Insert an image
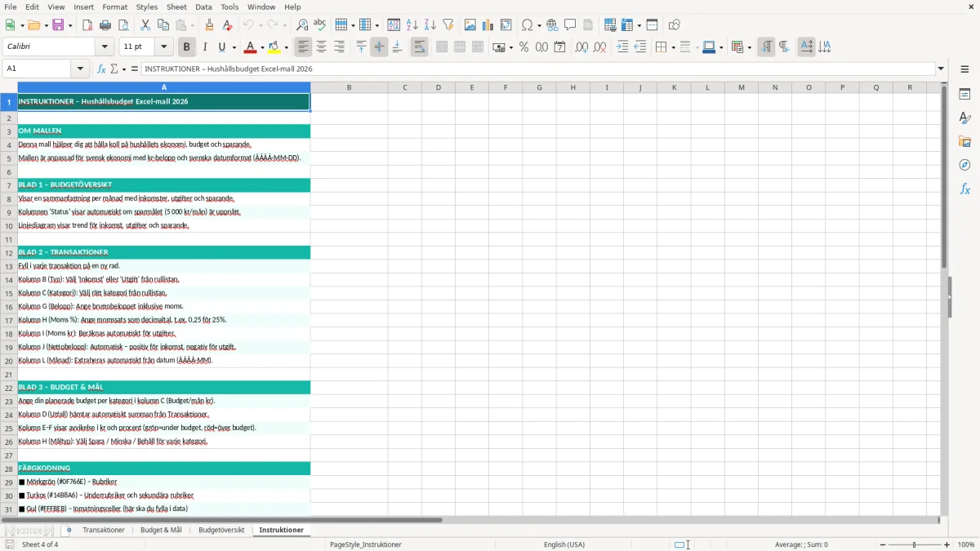 click(470, 25)
